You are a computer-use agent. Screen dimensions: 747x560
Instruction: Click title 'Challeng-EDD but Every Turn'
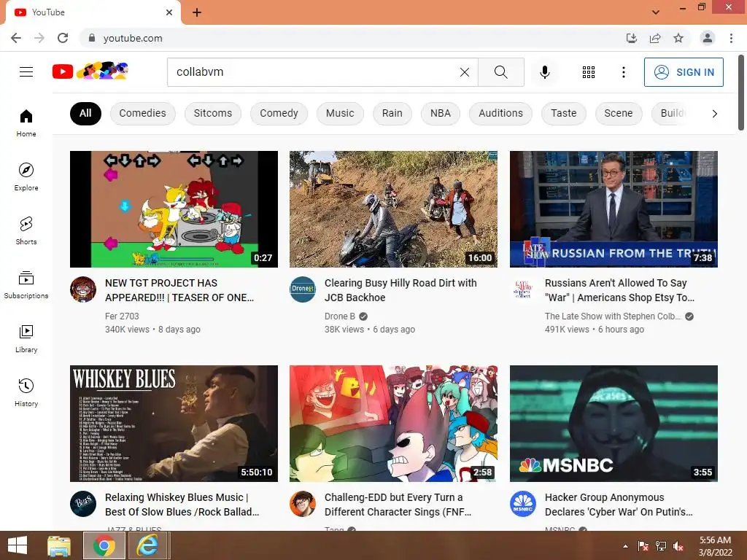point(398,505)
